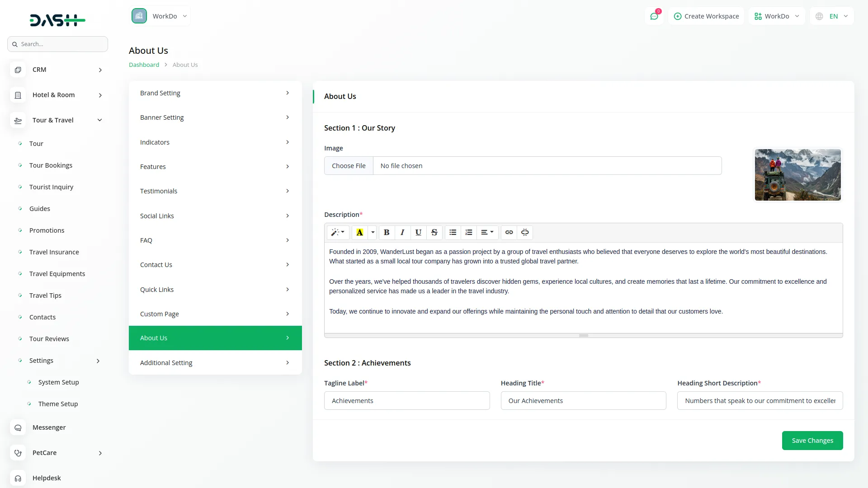Click the insert link icon
The height and width of the screenshot is (488, 868).
pyautogui.click(x=509, y=232)
